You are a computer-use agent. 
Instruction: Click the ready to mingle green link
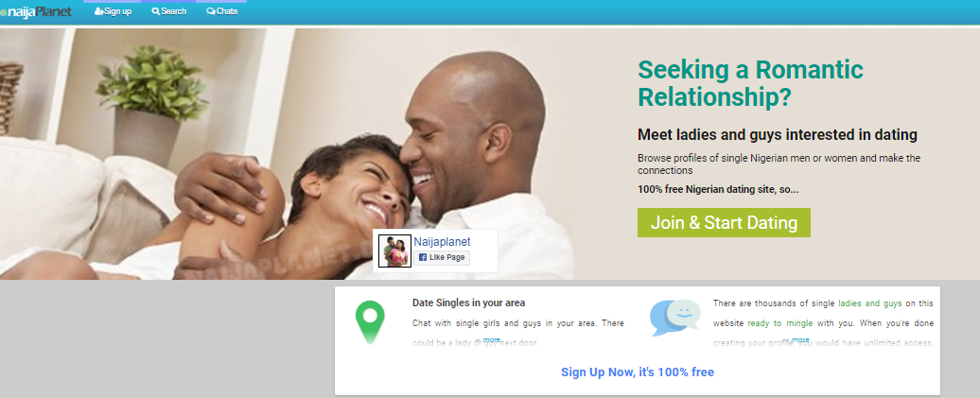pyautogui.click(x=780, y=323)
